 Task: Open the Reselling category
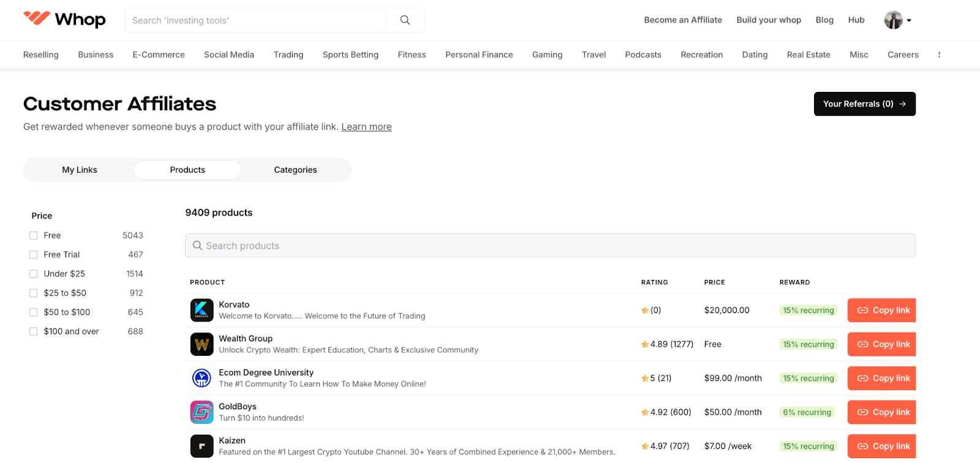(x=41, y=55)
